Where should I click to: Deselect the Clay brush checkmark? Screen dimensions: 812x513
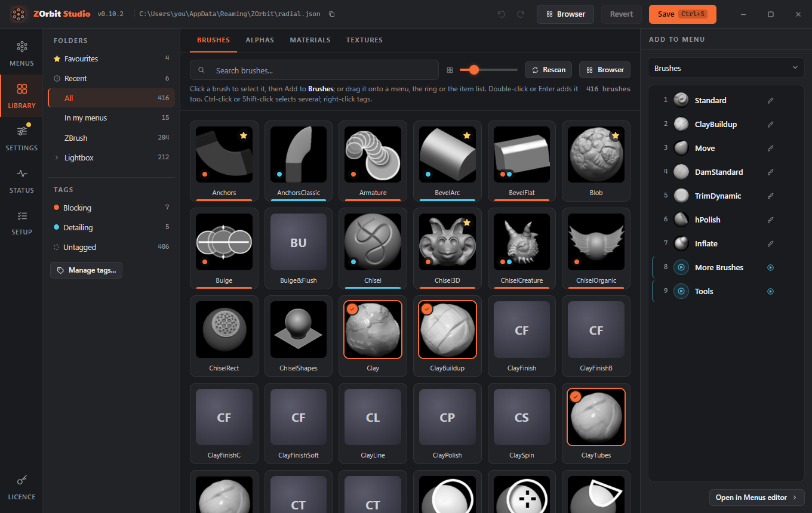(x=352, y=309)
